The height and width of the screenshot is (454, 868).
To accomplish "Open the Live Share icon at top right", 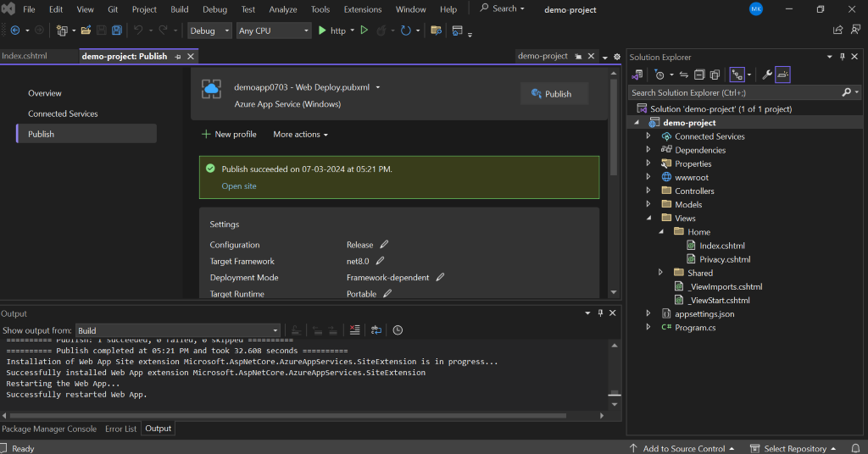I will click(838, 30).
